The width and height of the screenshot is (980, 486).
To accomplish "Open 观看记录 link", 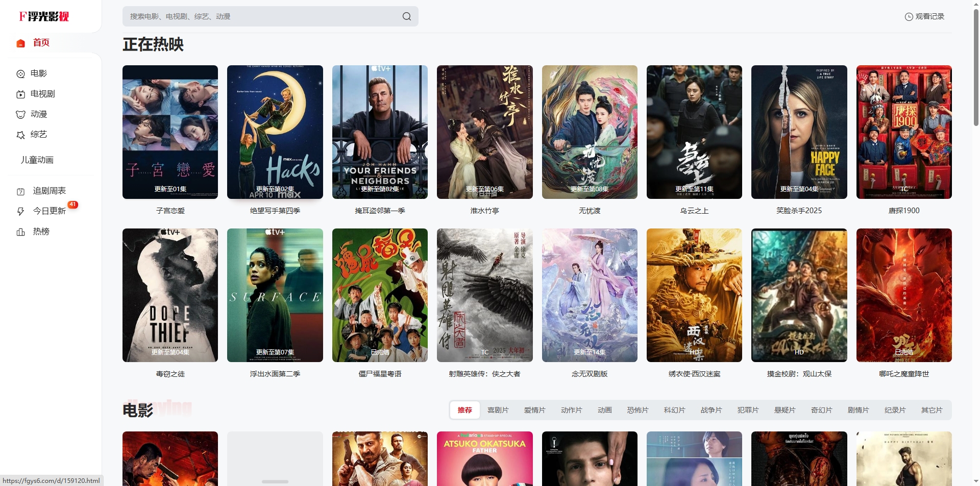I will [924, 16].
